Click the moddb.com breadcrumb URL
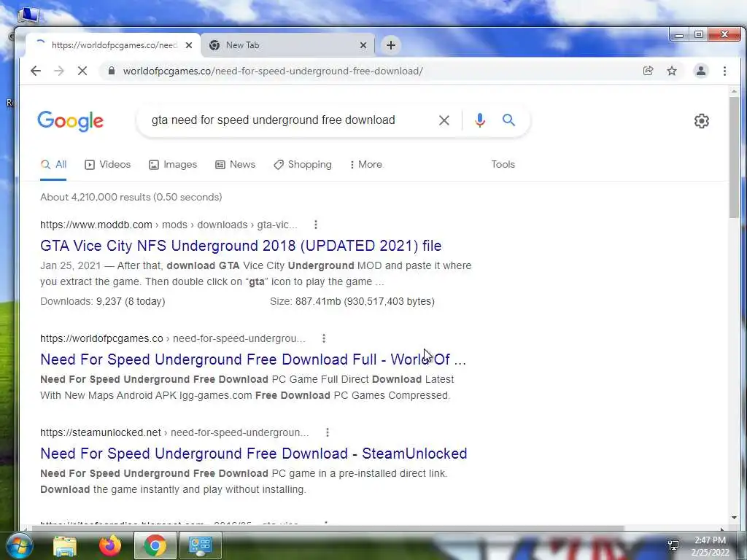Screen dimensions: 747x560 pyautogui.click(x=169, y=225)
